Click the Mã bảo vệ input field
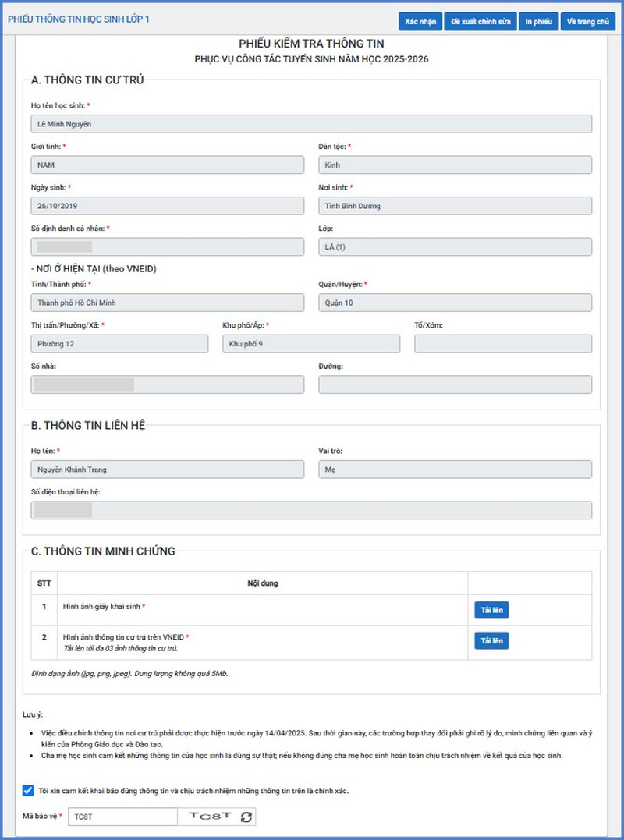624x840 pixels. pos(122,817)
